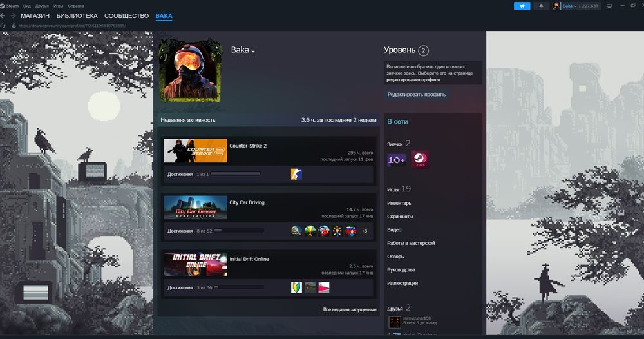
Task: Click +3 more achievements for City Car Driving
Action: pos(365,231)
